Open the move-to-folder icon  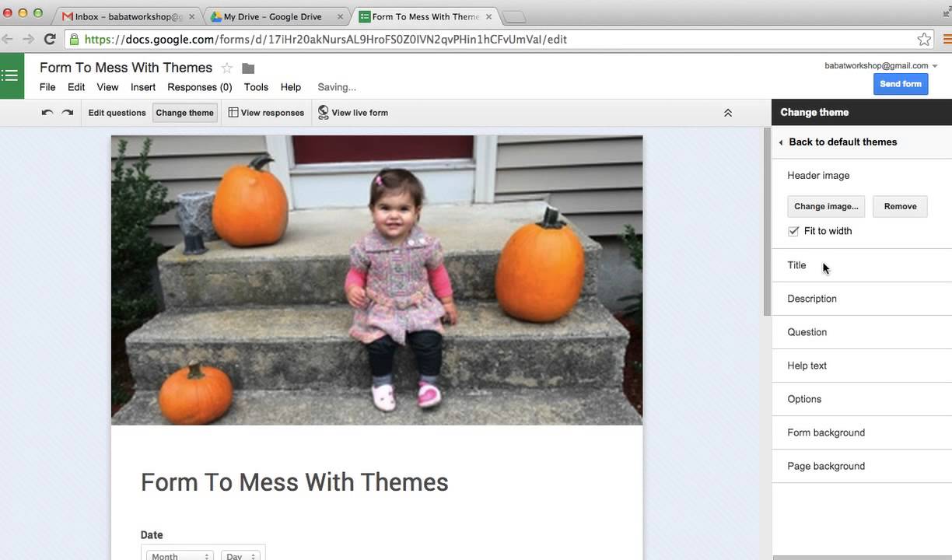click(x=248, y=68)
